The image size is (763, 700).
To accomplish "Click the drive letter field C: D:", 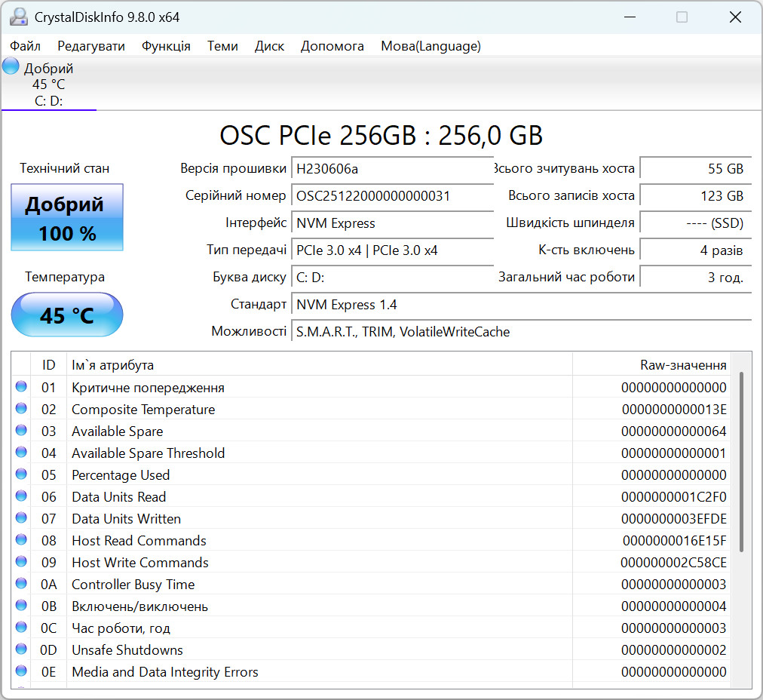I will click(x=392, y=278).
